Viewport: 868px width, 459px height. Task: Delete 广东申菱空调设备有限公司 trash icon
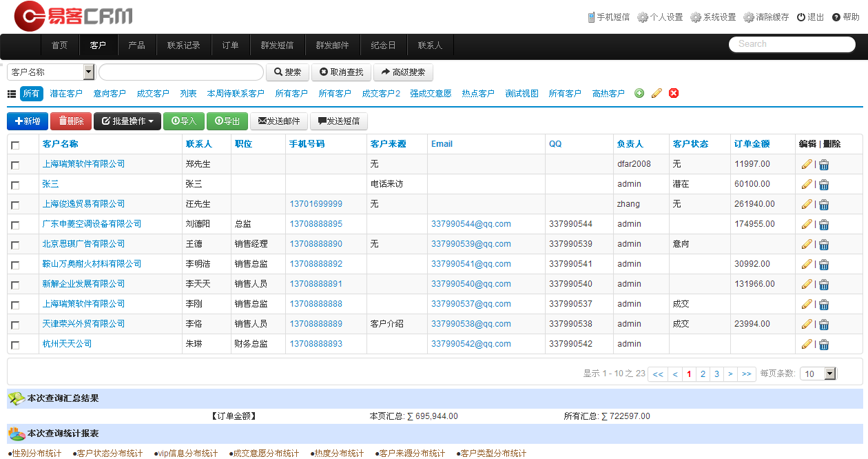click(824, 225)
